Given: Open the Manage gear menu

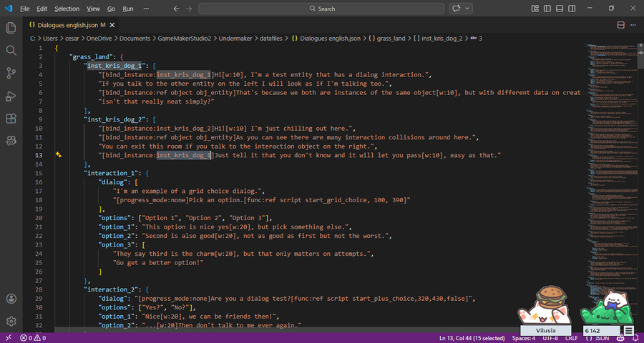Looking at the screenshot, I should (11, 322).
